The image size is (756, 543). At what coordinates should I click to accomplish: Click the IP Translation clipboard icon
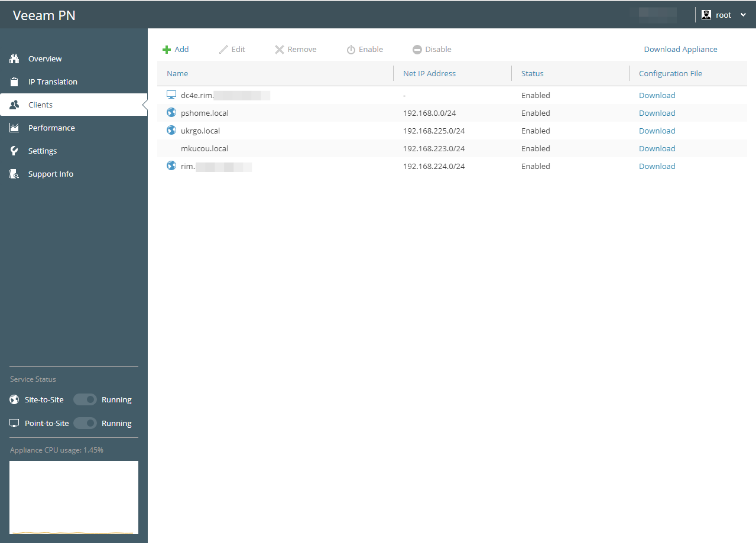[x=15, y=82]
